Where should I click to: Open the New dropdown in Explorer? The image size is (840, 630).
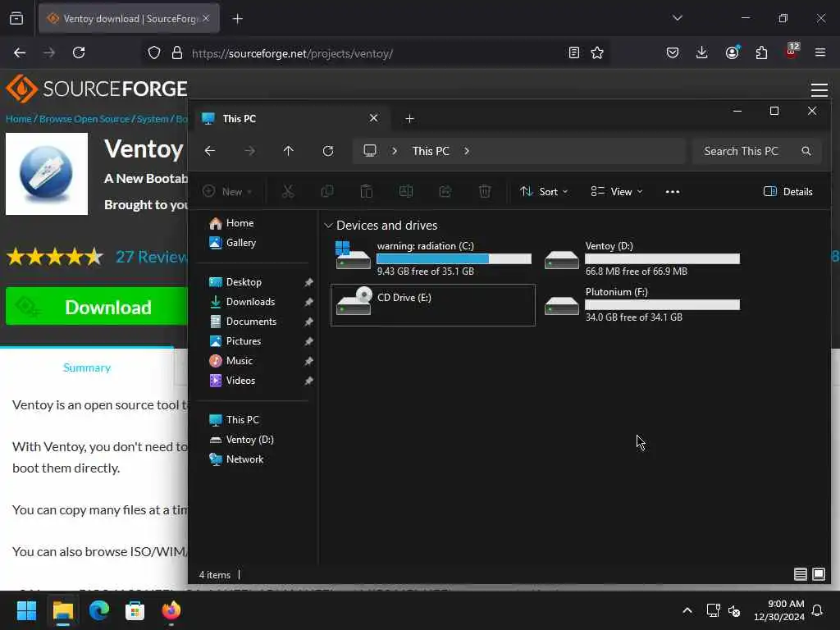[227, 192]
